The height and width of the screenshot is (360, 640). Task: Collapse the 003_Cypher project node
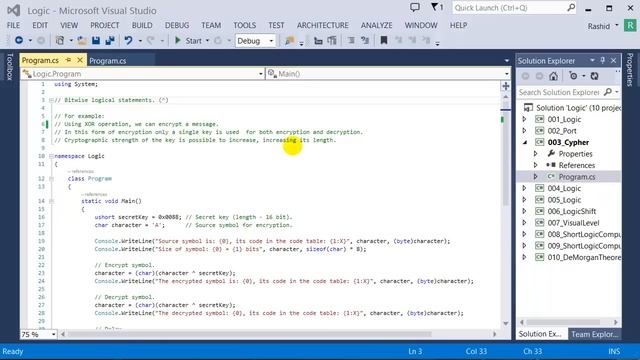(525, 142)
